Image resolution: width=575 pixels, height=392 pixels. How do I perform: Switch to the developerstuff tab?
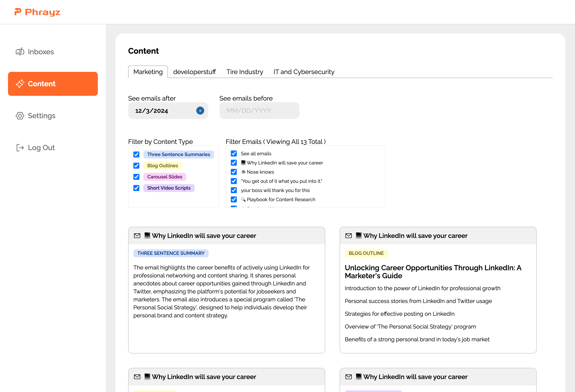click(194, 72)
